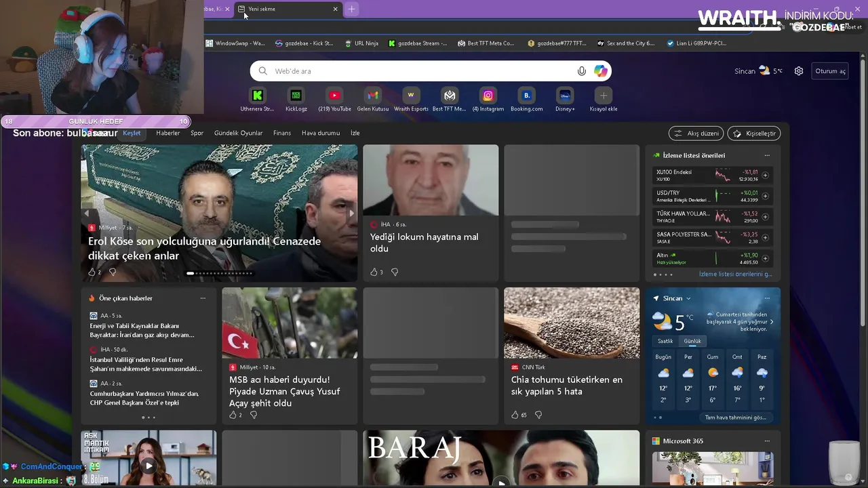The width and height of the screenshot is (868, 488).
Task: Click the Oturum aç sign-in button
Action: pos(830,71)
